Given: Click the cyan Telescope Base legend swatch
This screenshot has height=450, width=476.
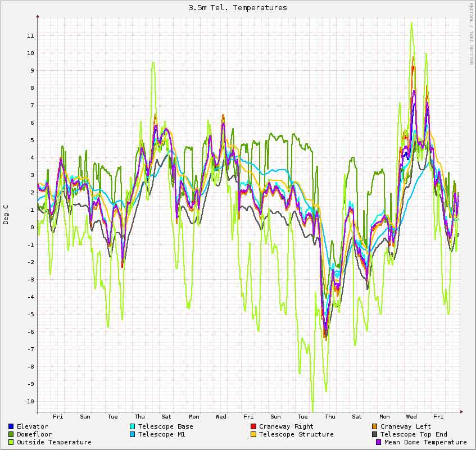Looking at the screenshot, I should 133,427.
